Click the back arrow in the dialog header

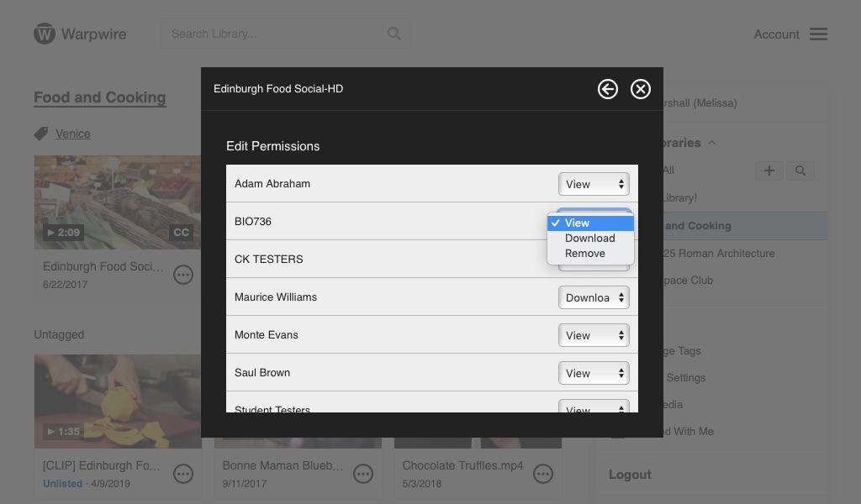click(x=607, y=89)
